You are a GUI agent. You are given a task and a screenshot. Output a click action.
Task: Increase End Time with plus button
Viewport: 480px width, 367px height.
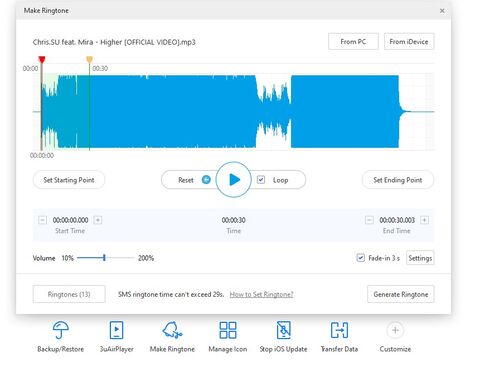click(424, 220)
